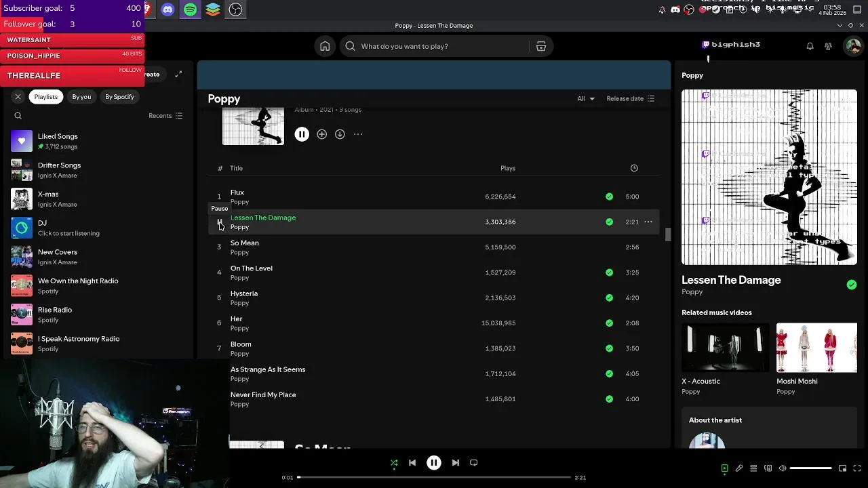Go to Spotify Home
This screenshot has width=868, height=488.
tap(325, 46)
